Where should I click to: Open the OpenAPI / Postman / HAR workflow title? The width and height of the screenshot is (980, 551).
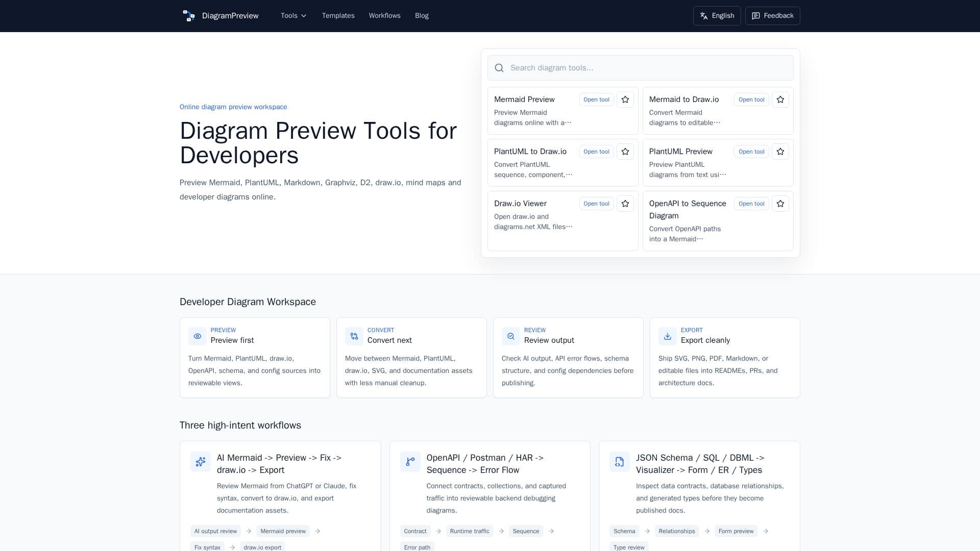pos(485,464)
